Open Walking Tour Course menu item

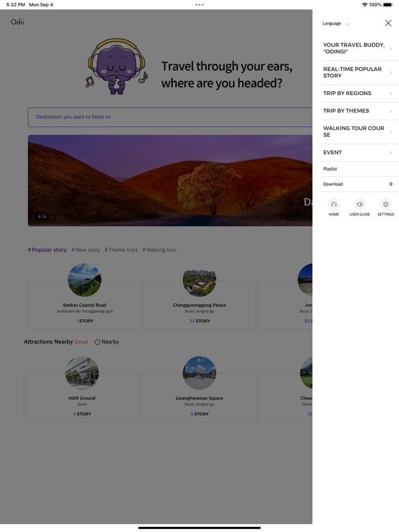click(360, 132)
